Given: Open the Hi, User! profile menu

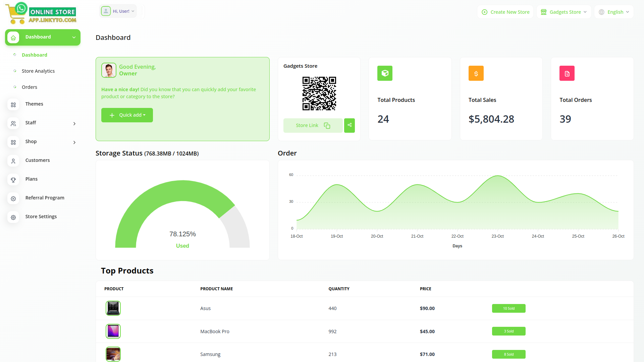Looking at the screenshot, I should [x=118, y=11].
